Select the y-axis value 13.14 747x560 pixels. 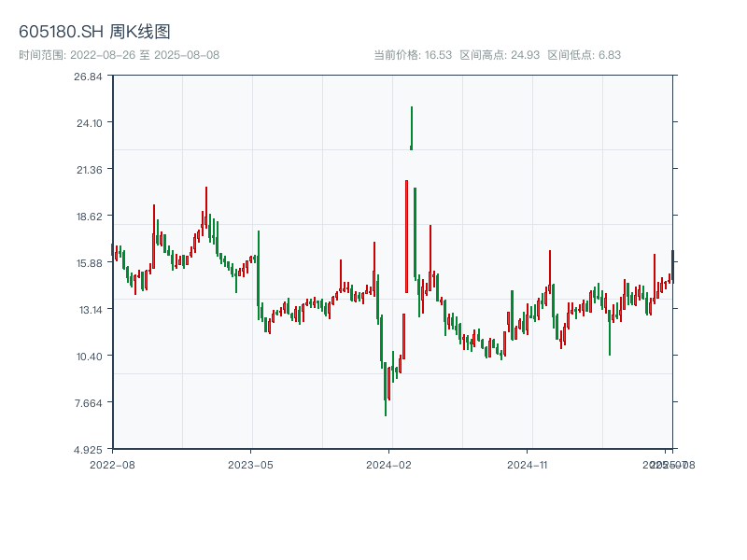(91, 310)
